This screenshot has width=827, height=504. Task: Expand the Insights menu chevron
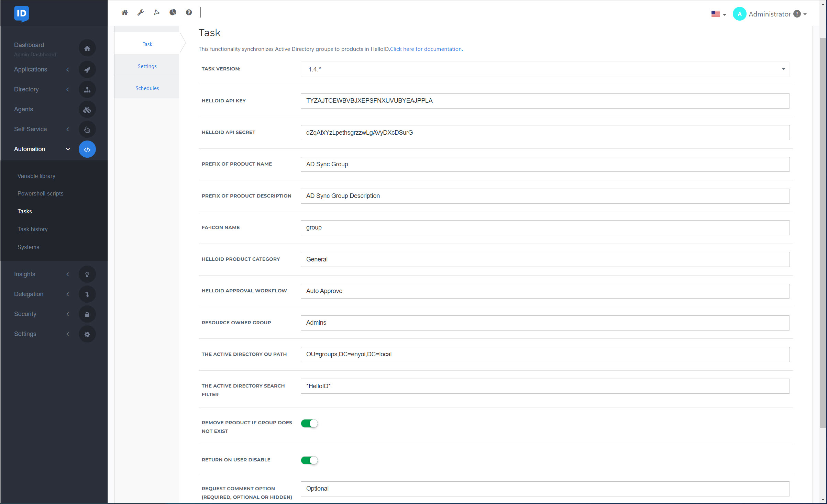[x=68, y=274]
